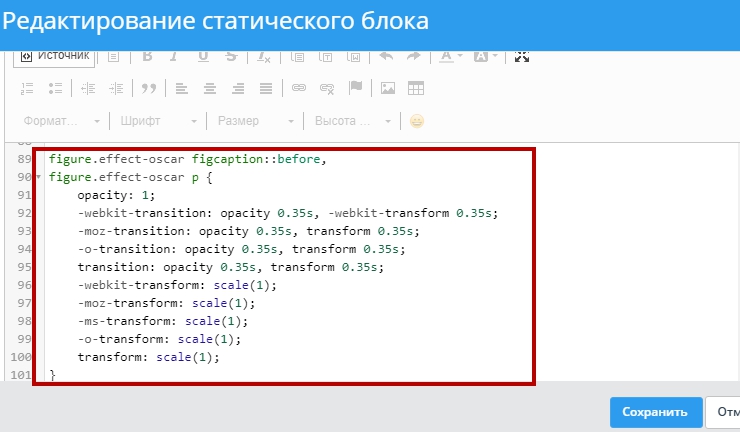Insert a numbered list
This screenshot has height=432, width=740.
(x=28, y=88)
